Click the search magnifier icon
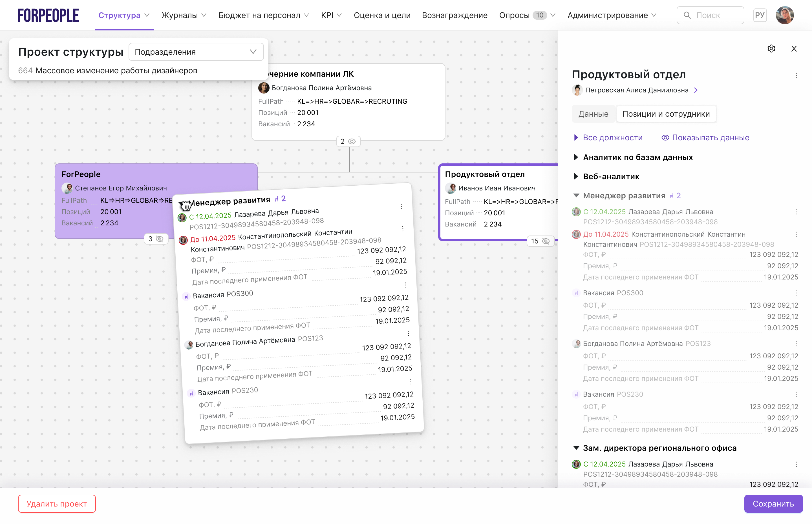The height and width of the screenshot is (524, 812). click(x=687, y=15)
